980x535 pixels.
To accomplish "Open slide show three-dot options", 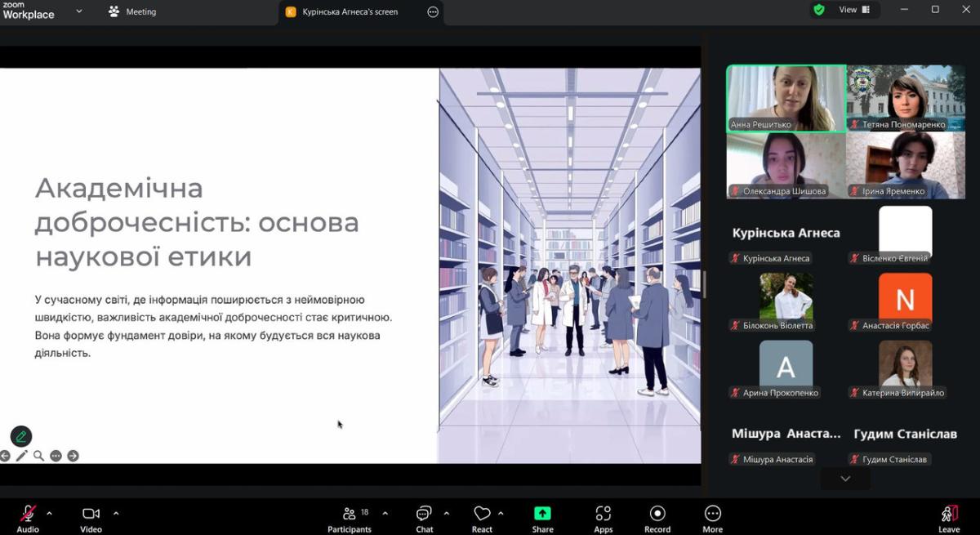I will [x=56, y=456].
